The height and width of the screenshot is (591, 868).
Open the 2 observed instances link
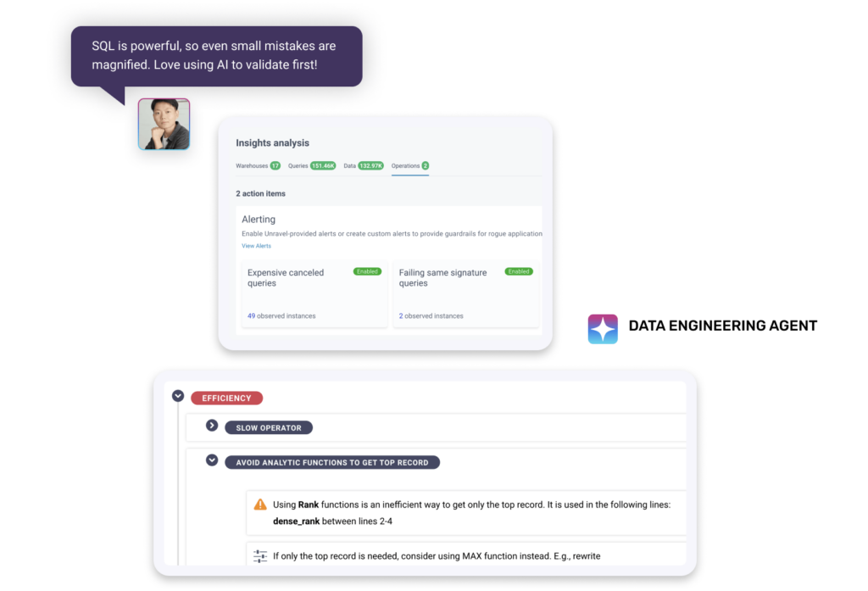pos(431,315)
